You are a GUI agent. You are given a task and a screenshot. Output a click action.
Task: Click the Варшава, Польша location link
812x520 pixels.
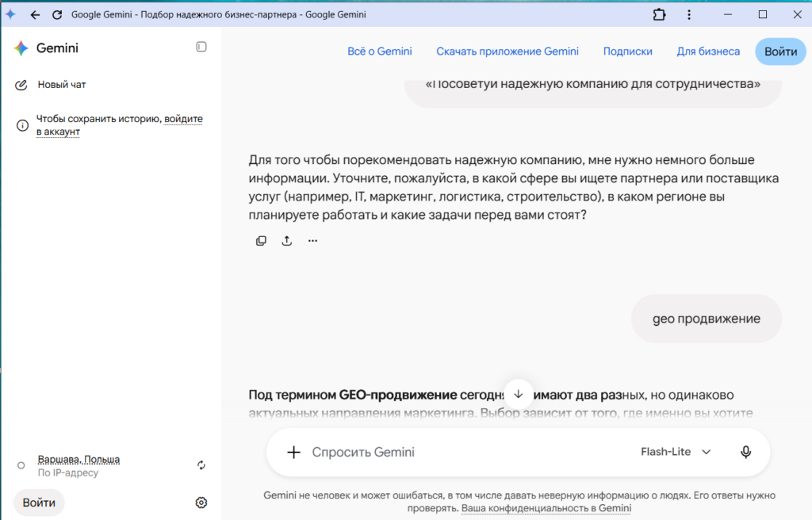(x=79, y=460)
